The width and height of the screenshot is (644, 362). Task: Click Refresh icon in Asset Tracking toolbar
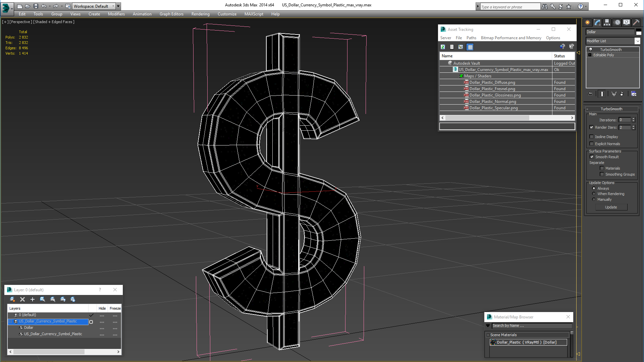click(443, 47)
